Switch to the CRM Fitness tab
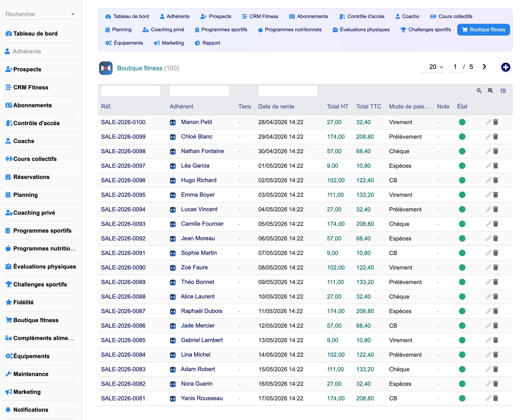Viewport: 527px width, 420px height. point(260,16)
